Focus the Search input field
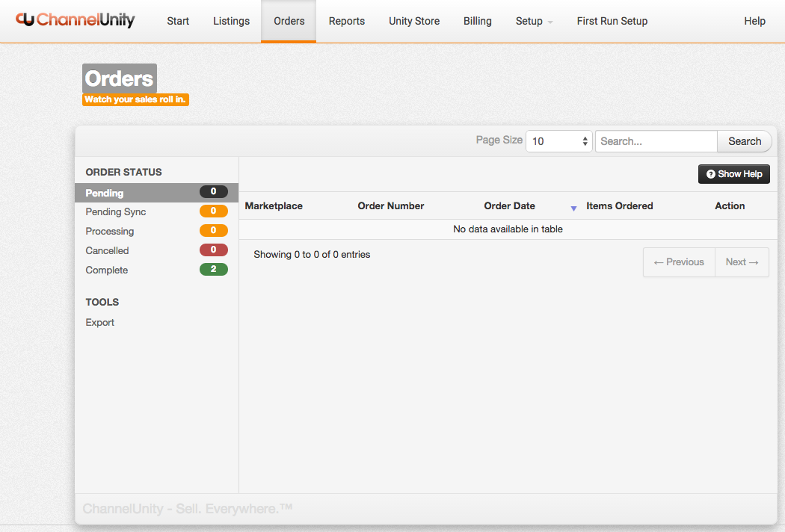The image size is (785, 532). 656,141
